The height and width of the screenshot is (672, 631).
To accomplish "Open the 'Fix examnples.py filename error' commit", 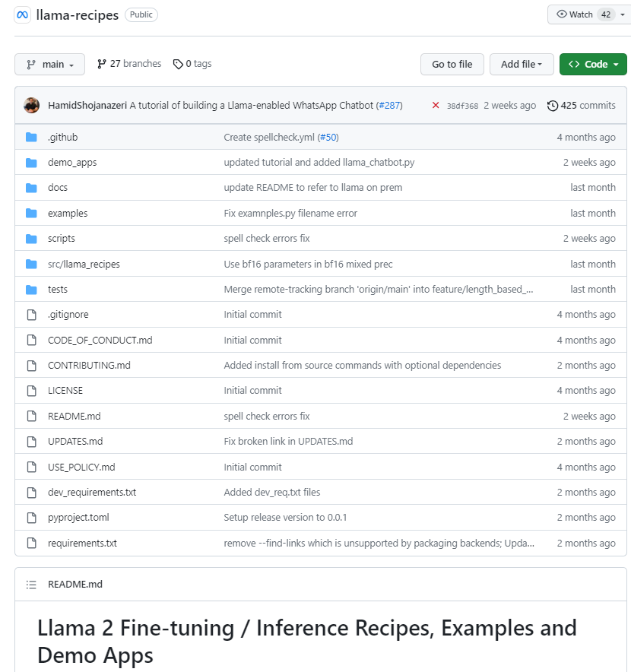I will coord(290,213).
